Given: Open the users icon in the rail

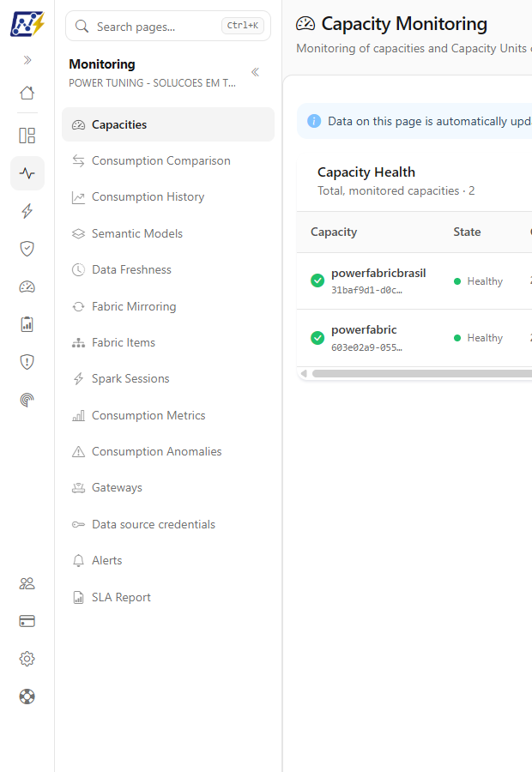Looking at the screenshot, I should [x=27, y=583].
